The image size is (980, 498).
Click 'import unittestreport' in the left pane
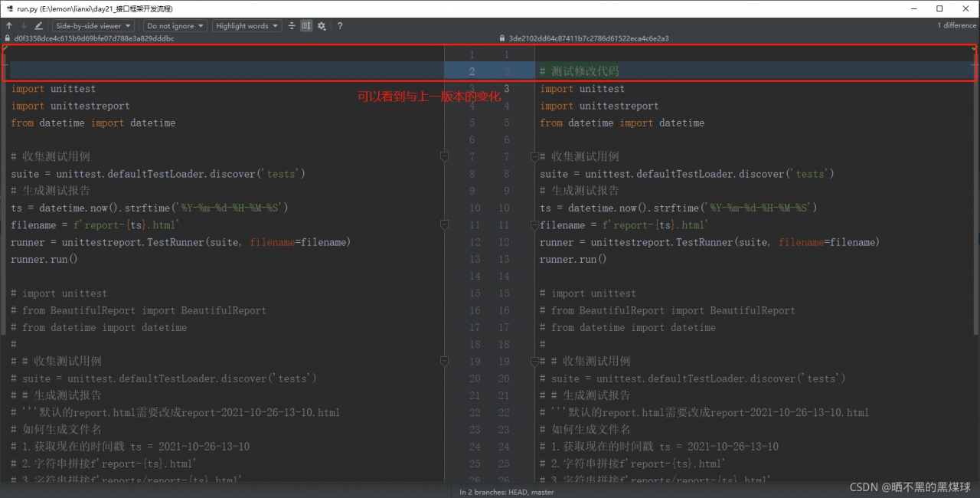pos(70,106)
